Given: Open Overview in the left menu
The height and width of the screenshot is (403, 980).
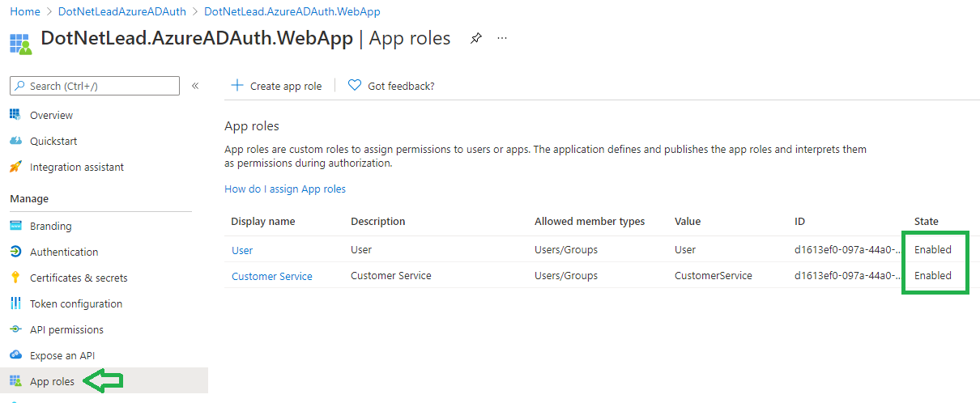Looking at the screenshot, I should [51, 115].
